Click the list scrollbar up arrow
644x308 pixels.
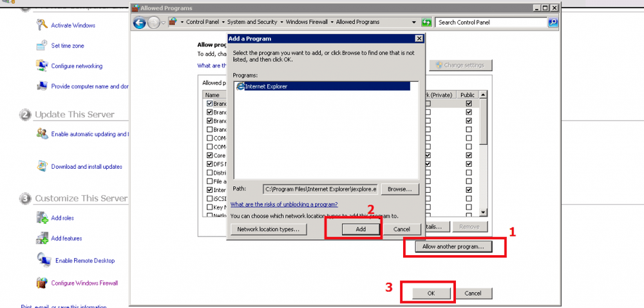484,95
